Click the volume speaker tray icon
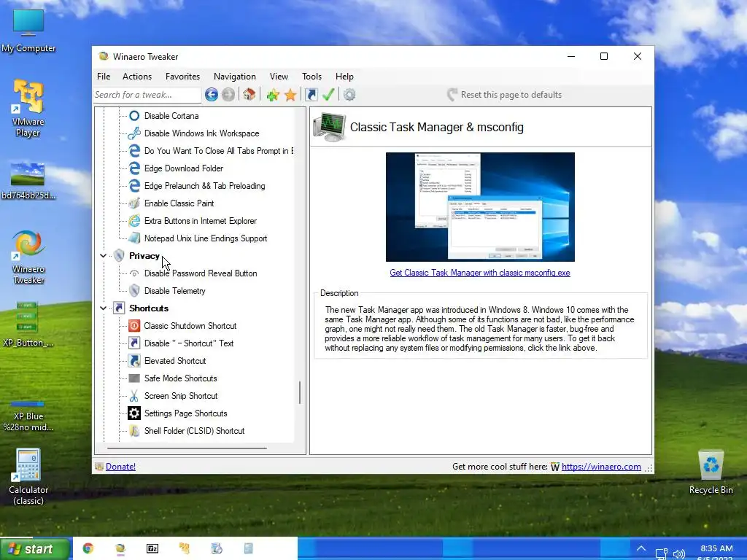The height and width of the screenshot is (560, 747). [679, 554]
